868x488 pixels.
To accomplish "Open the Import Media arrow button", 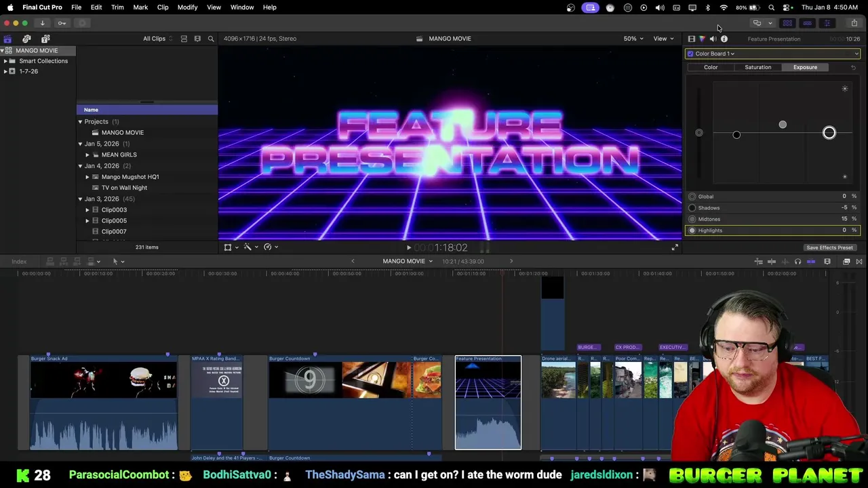I will (x=42, y=23).
